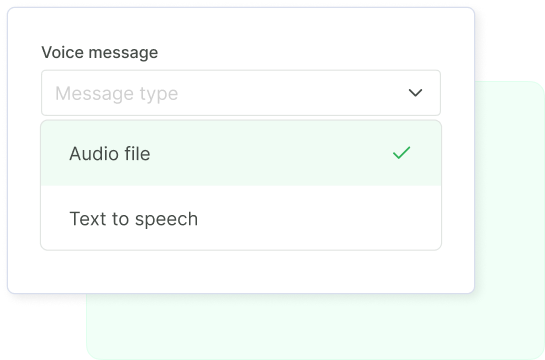The width and height of the screenshot is (545, 360).
Task: Click the empty space right of Text to speech
Action: point(320,219)
